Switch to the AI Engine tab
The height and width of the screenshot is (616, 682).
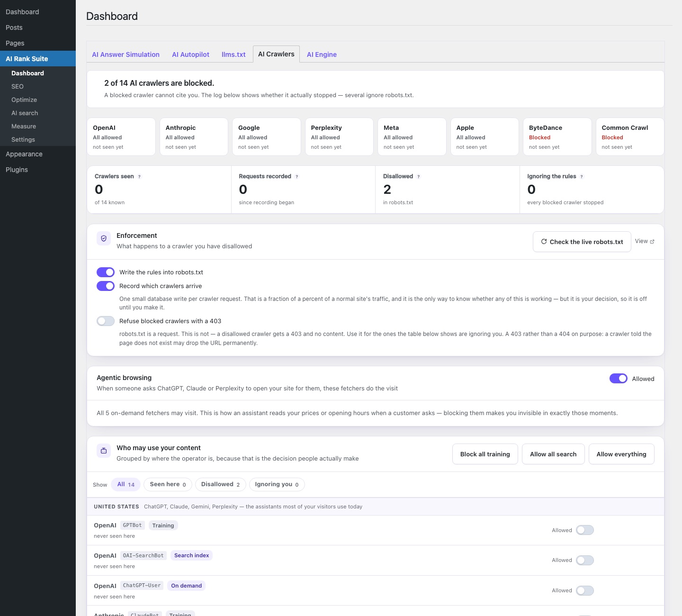click(x=322, y=54)
